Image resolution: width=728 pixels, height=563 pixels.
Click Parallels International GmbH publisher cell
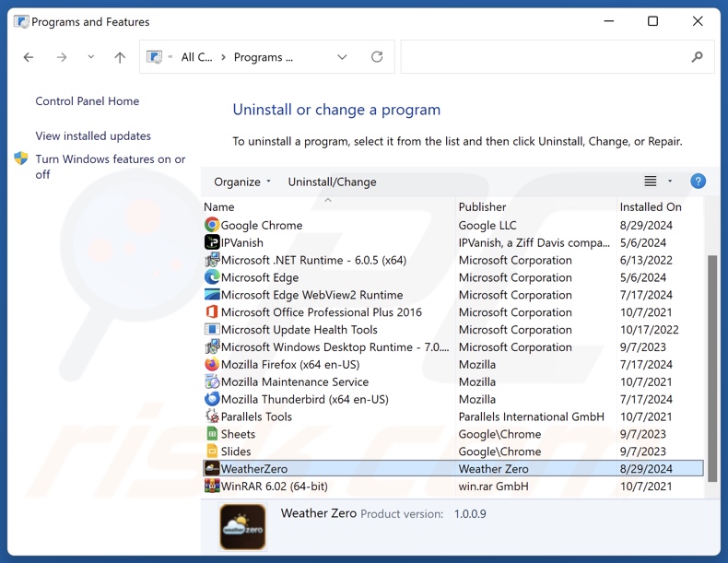[x=531, y=416]
